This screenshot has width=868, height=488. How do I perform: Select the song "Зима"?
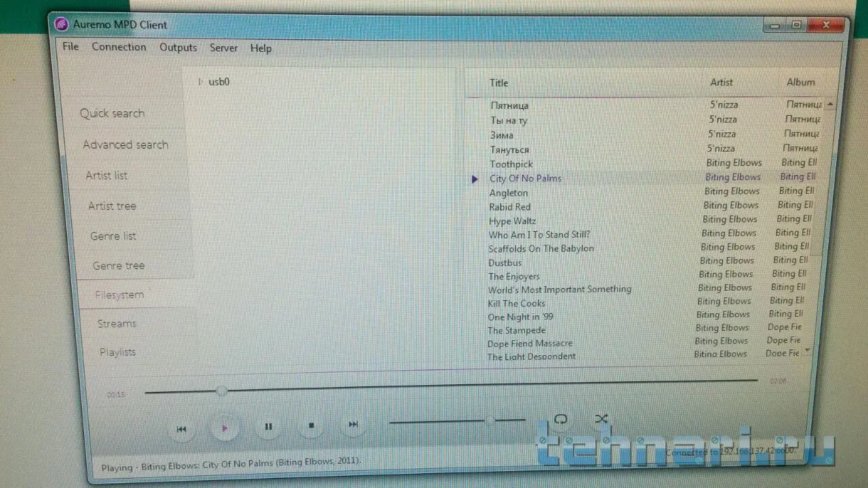[x=502, y=135]
